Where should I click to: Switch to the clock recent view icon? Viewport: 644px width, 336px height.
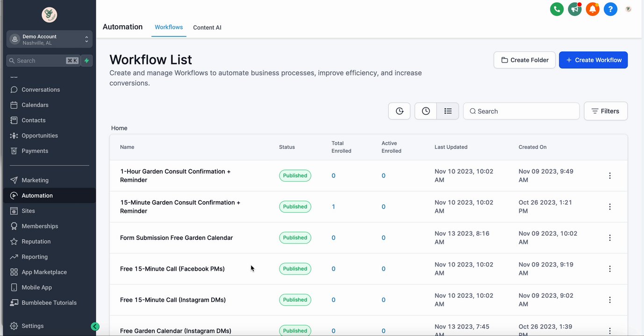pyautogui.click(x=426, y=111)
